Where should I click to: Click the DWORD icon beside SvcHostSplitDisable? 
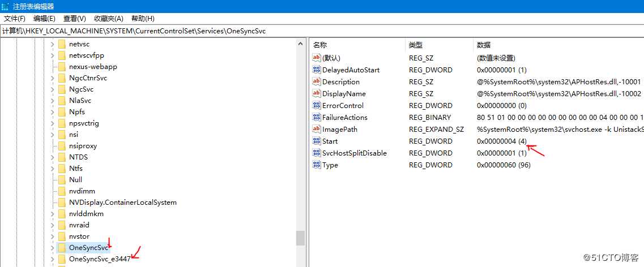pyautogui.click(x=316, y=153)
